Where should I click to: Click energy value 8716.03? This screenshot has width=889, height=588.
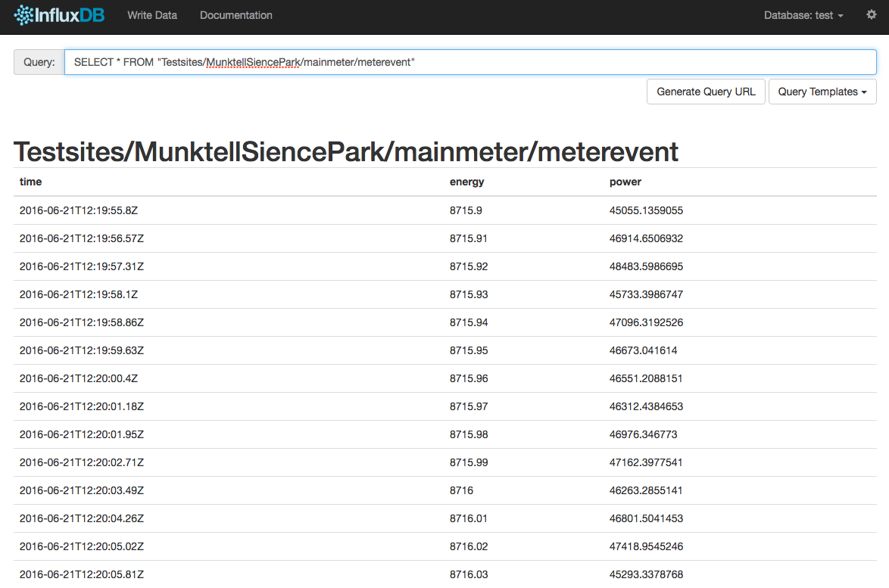point(469,574)
